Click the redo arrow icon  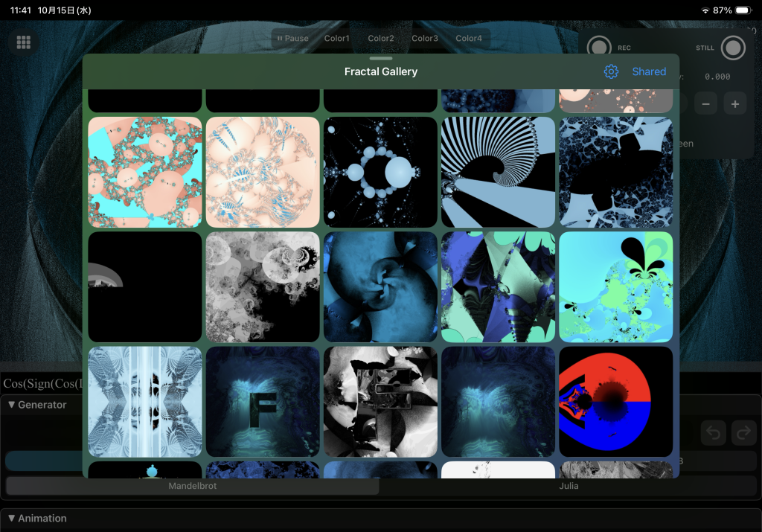coord(743,433)
